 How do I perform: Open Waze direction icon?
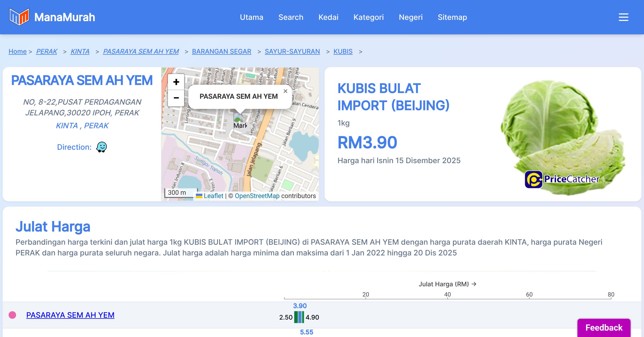click(101, 147)
